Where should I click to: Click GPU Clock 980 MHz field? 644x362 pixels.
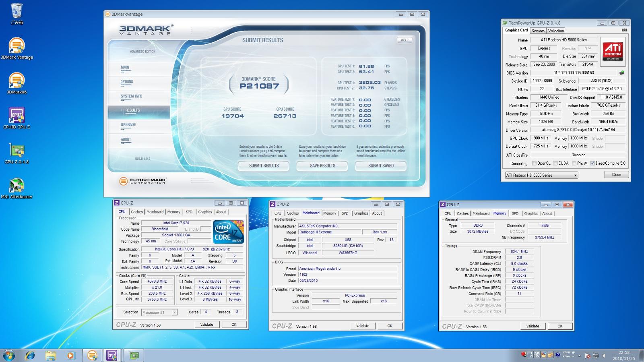click(x=541, y=138)
